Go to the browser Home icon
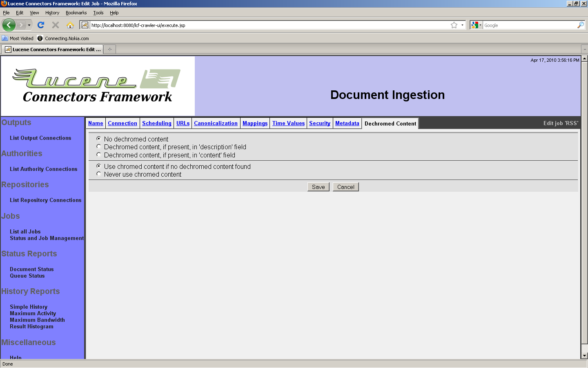The image size is (588, 368). (70, 25)
